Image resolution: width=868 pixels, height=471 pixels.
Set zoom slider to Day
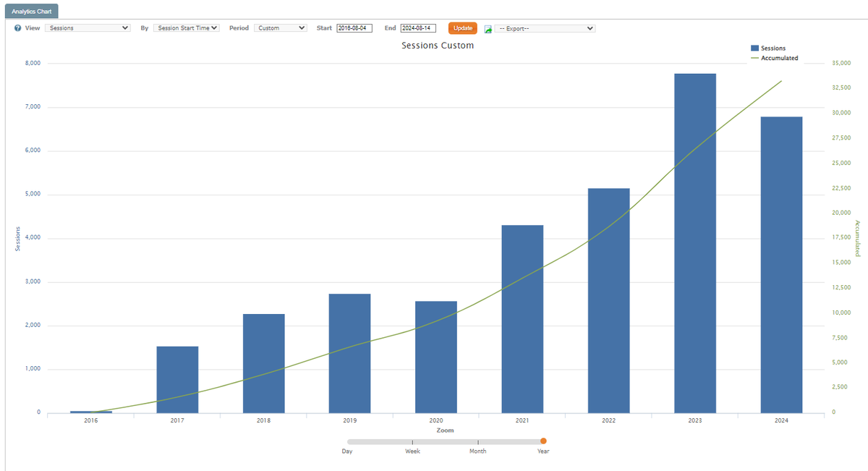[x=347, y=451]
